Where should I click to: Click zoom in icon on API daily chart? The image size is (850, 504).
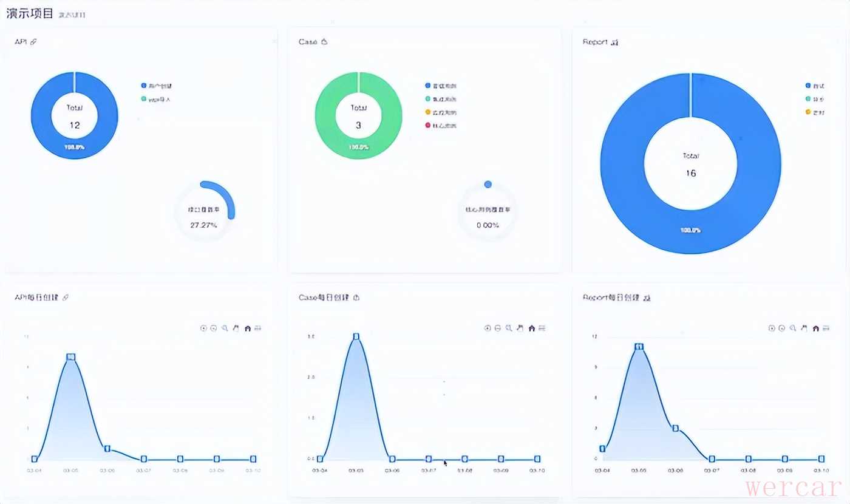(x=203, y=328)
